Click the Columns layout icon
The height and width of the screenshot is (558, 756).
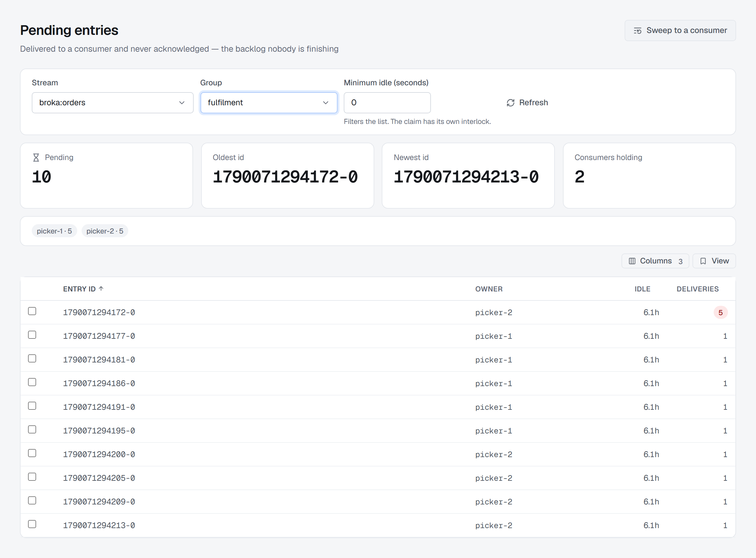click(x=632, y=261)
